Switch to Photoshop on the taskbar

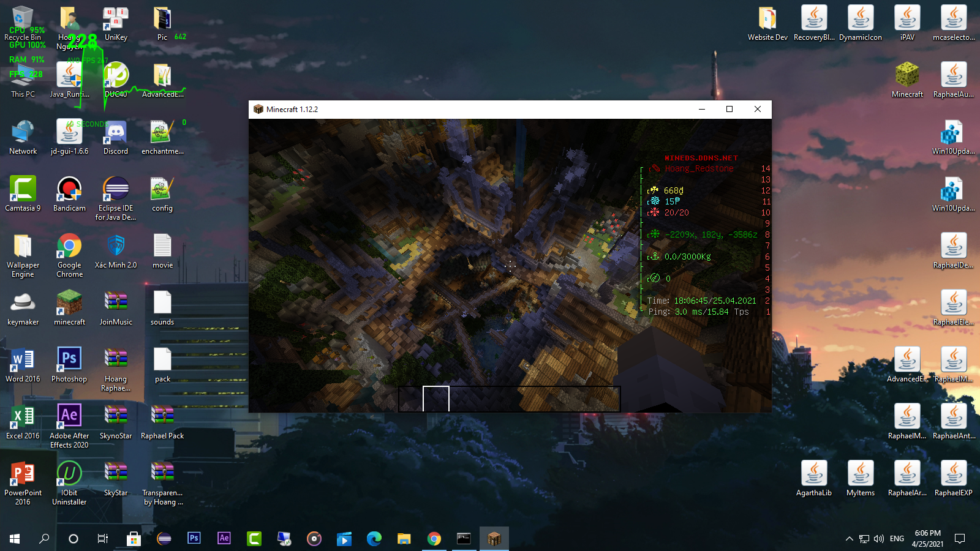pos(194,539)
